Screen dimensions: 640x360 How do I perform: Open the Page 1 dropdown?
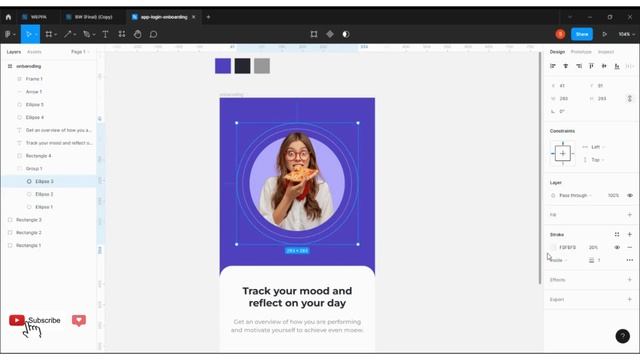pos(80,52)
